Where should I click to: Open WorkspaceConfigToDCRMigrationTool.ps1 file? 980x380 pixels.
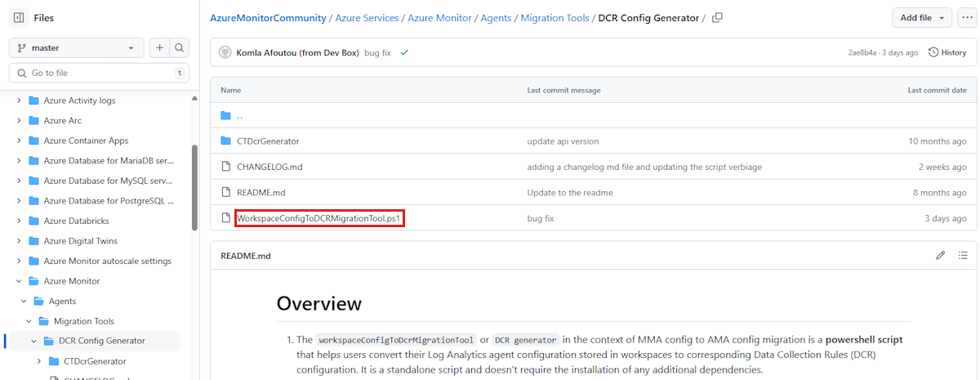click(320, 218)
